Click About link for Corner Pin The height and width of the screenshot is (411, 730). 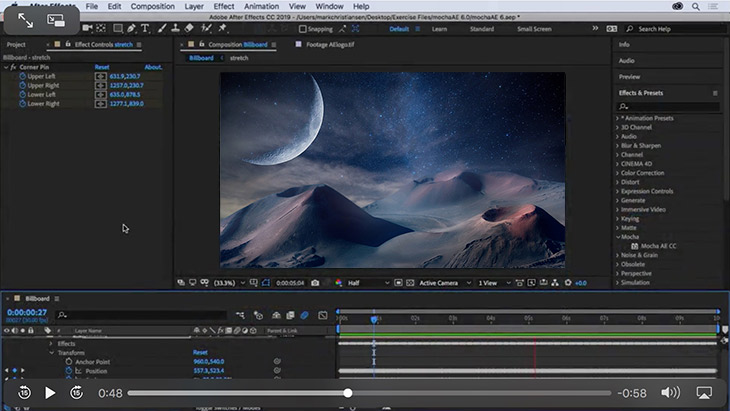click(153, 67)
